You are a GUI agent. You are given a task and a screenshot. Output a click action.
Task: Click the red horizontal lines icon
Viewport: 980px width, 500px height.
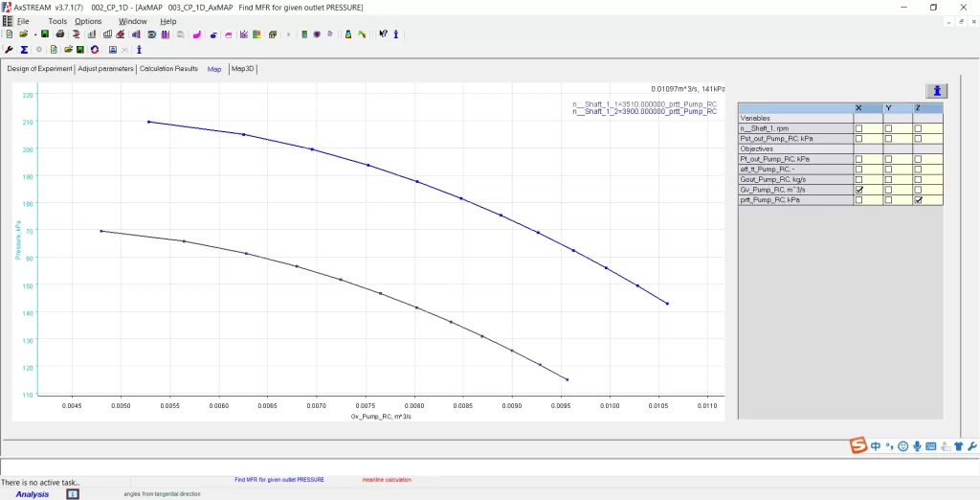[x=77, y=34]
